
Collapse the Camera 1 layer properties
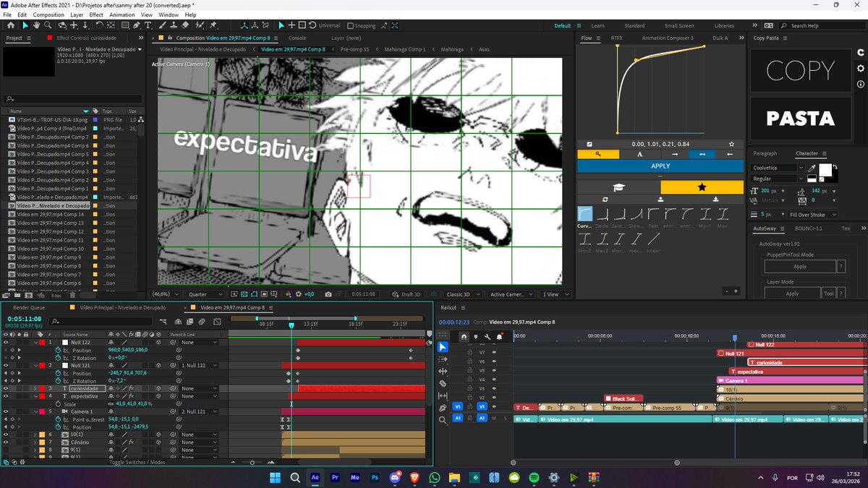[35, 411]
